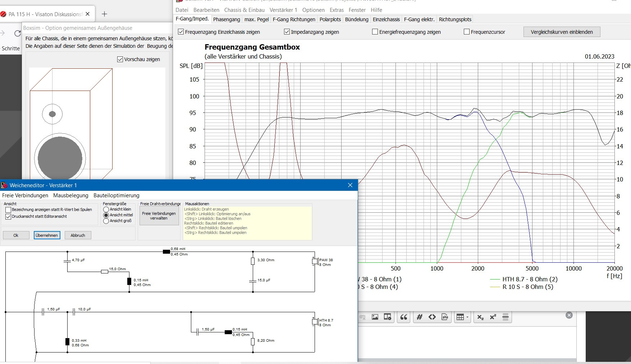Close the PA 115 H browser tab
This screenshot has width=631, height=364.
(x=88, y=14)
